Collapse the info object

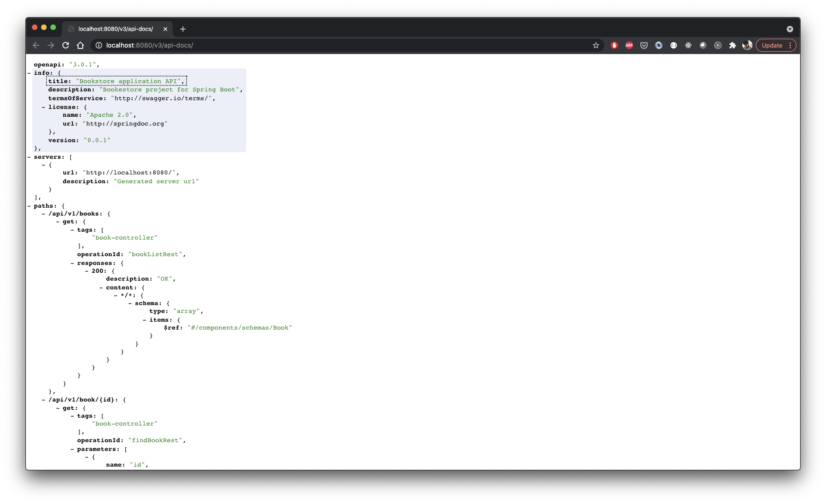coord(29,73)
